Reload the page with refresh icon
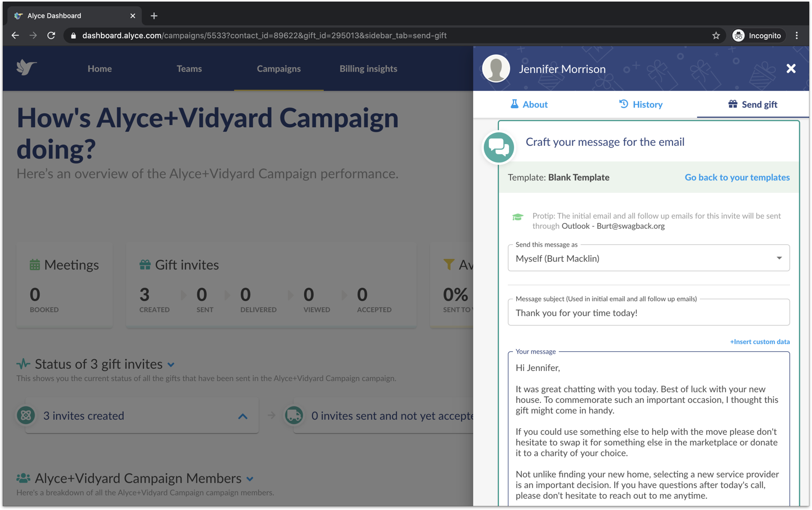Image resolution: width=812 pixels, height=510 pixels. click(x=51, y=35)
